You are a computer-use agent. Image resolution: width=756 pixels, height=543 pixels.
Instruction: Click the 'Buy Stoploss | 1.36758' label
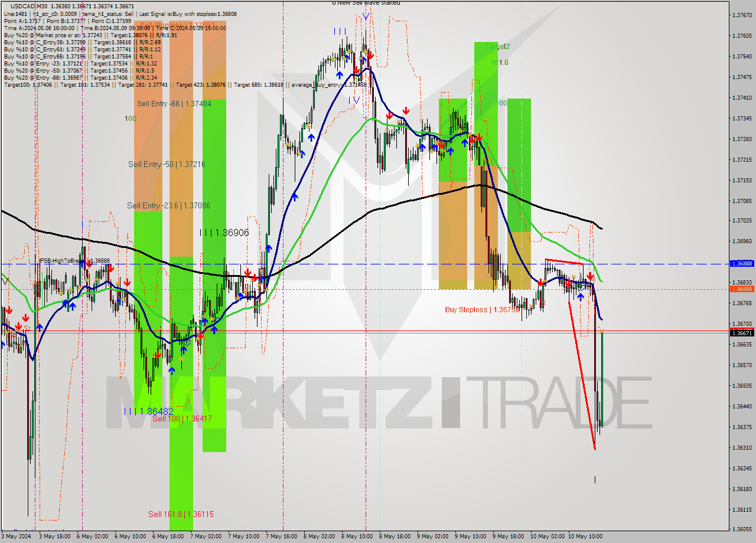coord(482,309)
